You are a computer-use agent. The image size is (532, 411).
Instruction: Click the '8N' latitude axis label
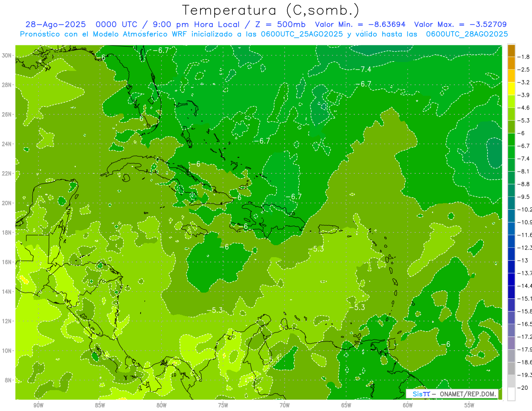pos(8,380)
